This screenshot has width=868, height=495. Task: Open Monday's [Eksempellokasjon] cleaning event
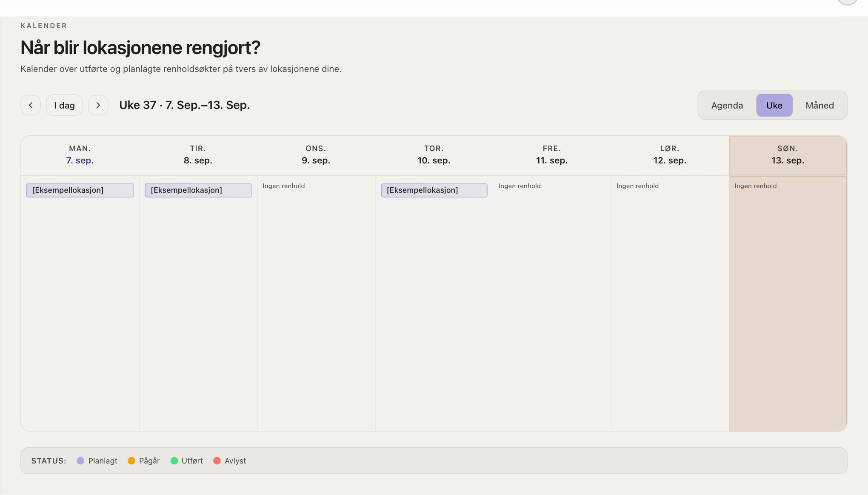[x=80, y=190]
